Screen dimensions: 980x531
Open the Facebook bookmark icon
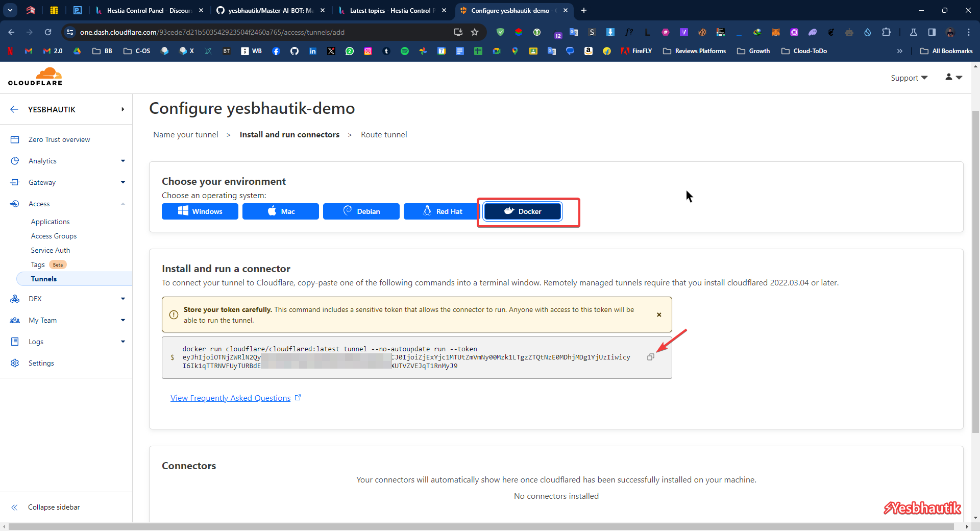click(x=276, y=51)
